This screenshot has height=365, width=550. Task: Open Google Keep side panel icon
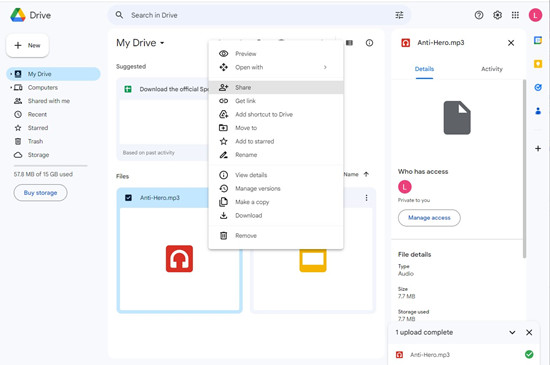(538, 64)
